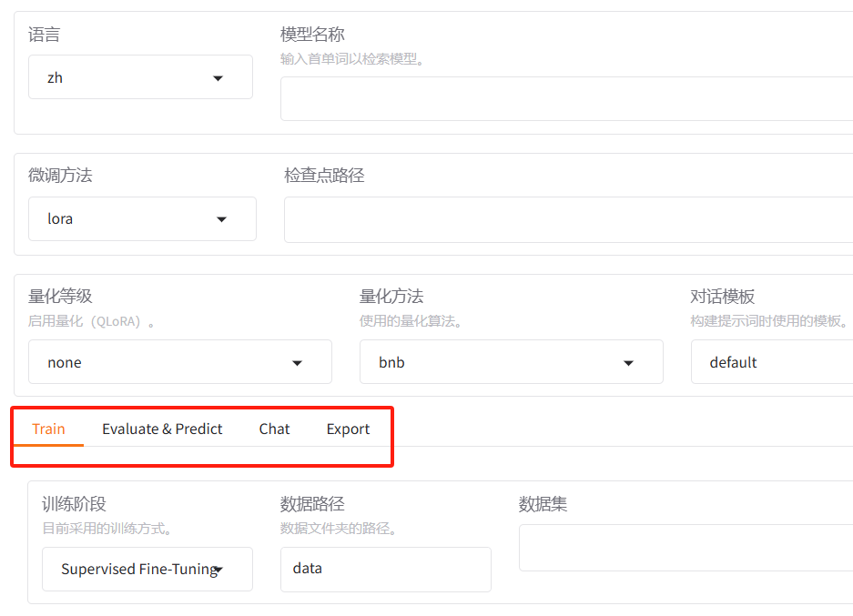This screenshot has height=616, width=853.
Task: Expand the 微调方法 dropdown showing lora
Action: pyautogui.click(x=142, y=218)
